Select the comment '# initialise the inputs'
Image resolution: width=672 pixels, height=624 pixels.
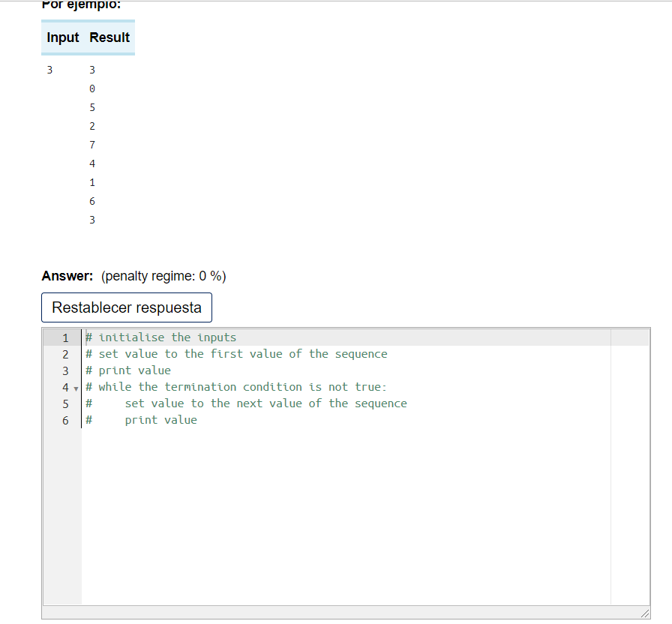tap(161, 337)
